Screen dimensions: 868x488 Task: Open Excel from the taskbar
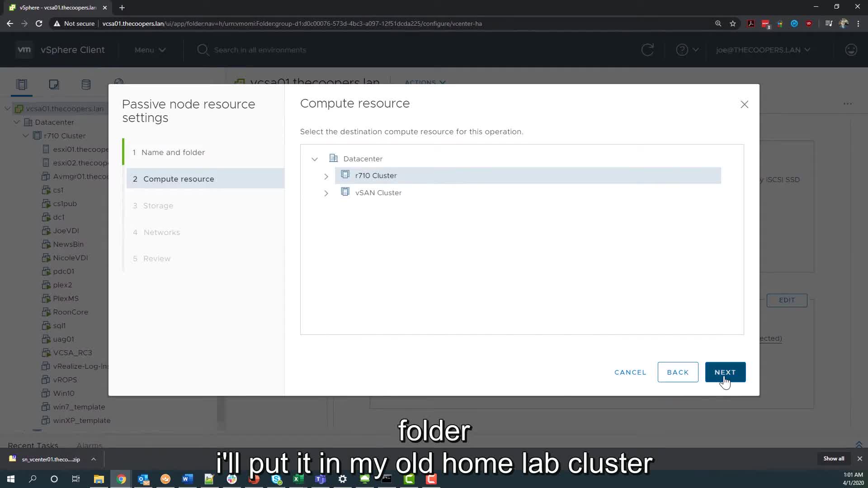tap(298, 479)
